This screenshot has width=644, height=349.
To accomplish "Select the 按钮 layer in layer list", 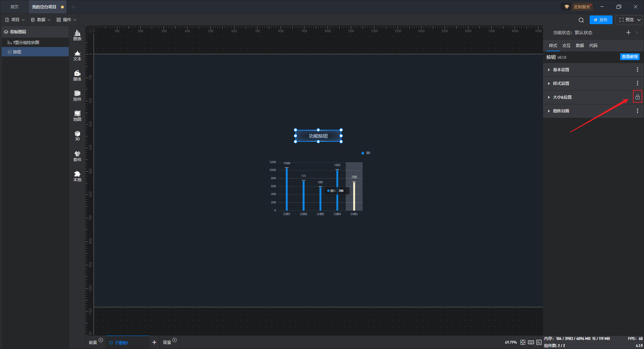I will pos(35,52).
